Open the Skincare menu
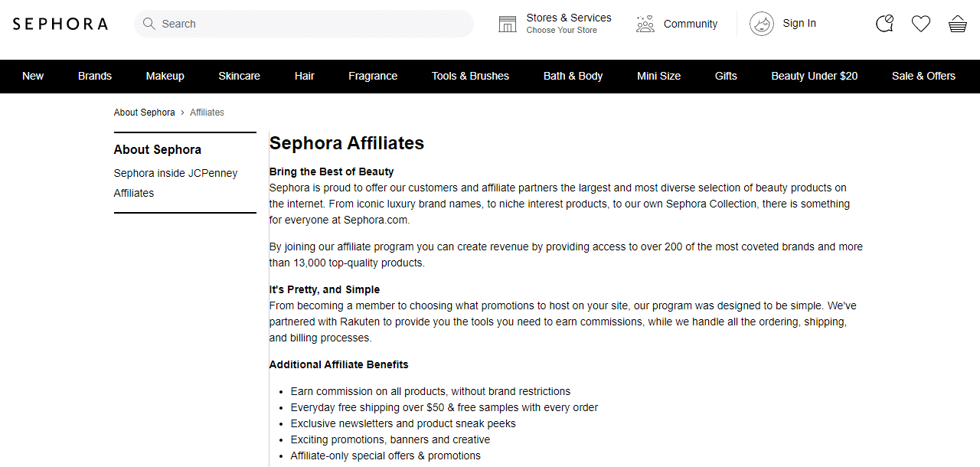Image resolution: width=980 pixels, height=467 pixels. coord(239,76)
